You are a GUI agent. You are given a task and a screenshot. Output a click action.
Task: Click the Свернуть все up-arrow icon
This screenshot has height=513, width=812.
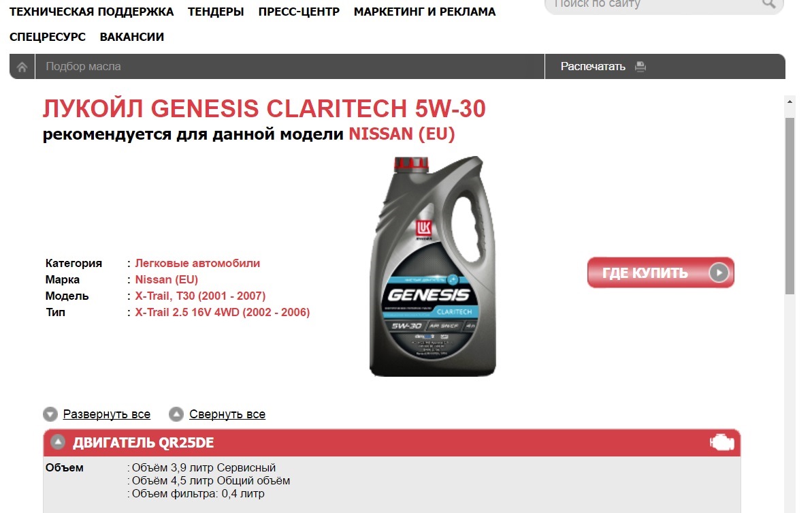pyautogui.click(x=176, y=414)
